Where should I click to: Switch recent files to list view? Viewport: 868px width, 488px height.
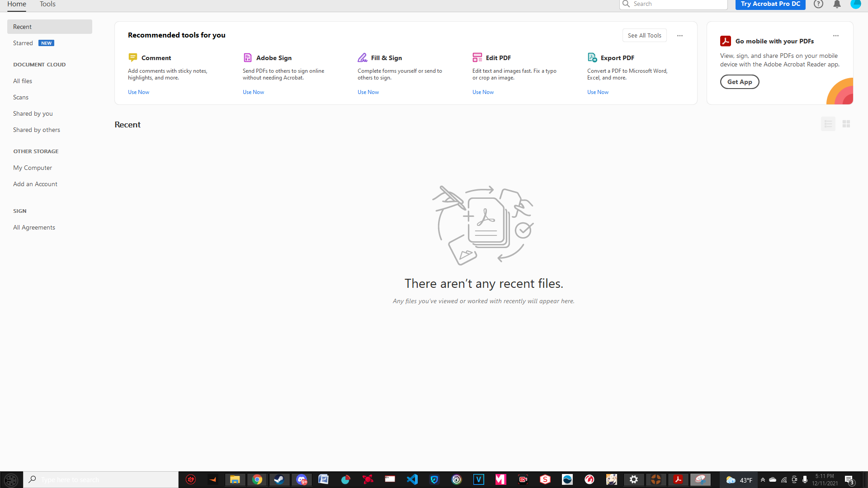coord(828,123)
